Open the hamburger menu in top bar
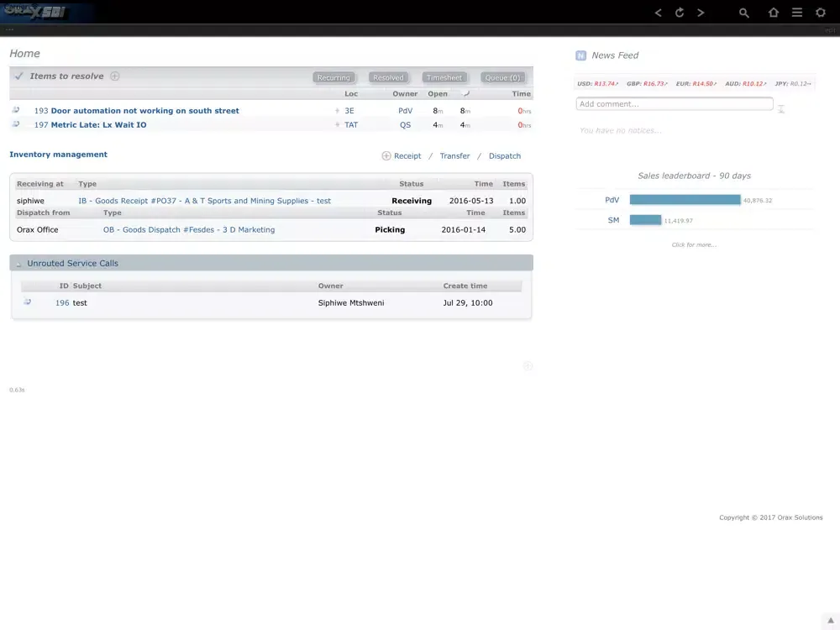The height and width of the screenshot is (630, 840). (797, 13)
